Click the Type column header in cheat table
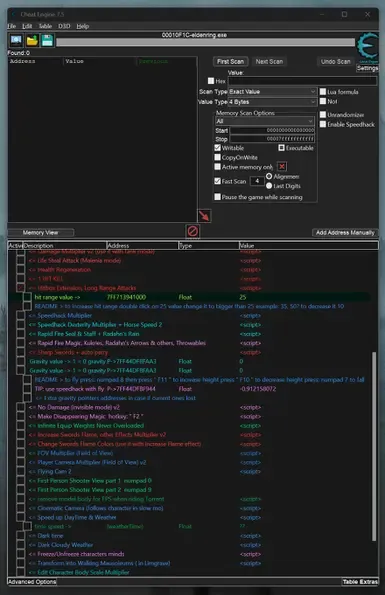 click(209, 246)
